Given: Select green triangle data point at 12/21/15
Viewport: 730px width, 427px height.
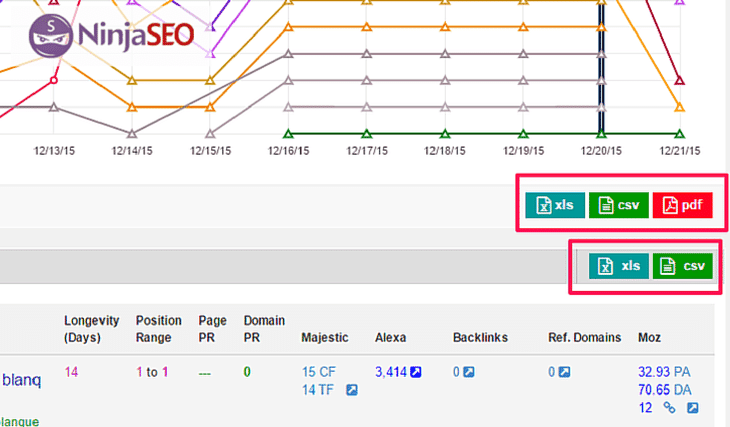Looking at the screenshot, I should 680,134.
